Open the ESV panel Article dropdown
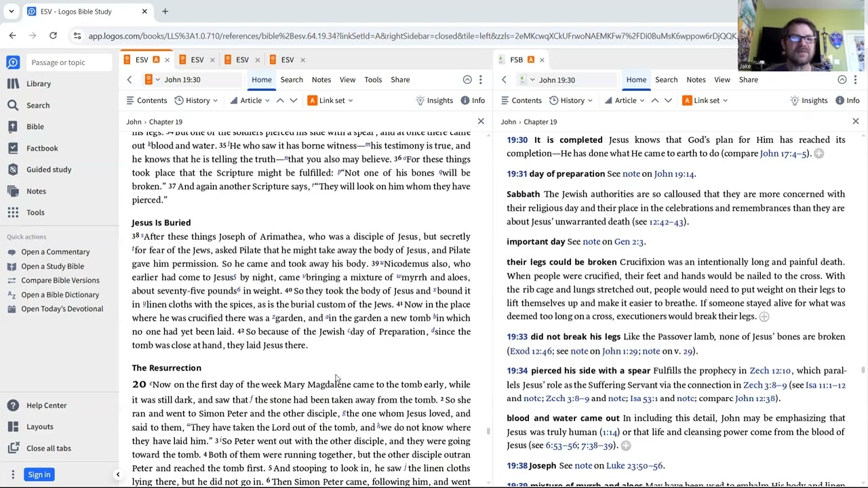Viewport: 868px width, 488px height. tap(250, 100)
